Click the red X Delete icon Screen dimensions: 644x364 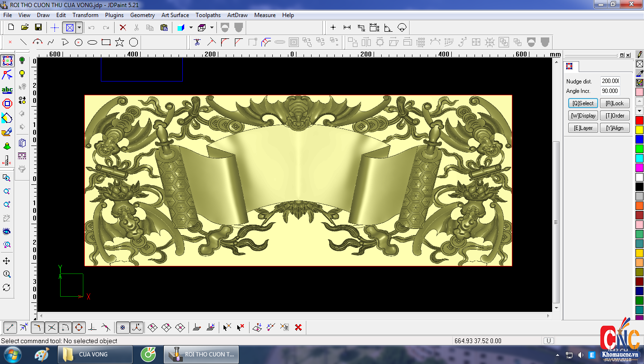pos(123,27)
